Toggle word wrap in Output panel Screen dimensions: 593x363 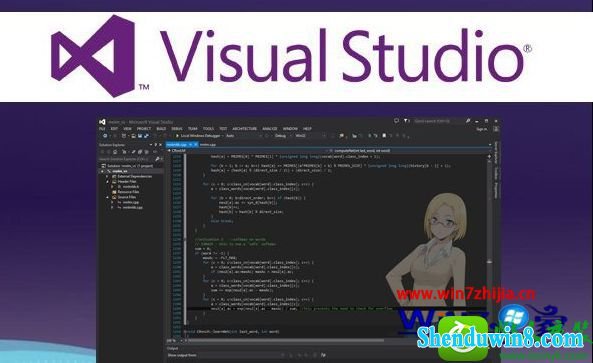coord(323,355)
